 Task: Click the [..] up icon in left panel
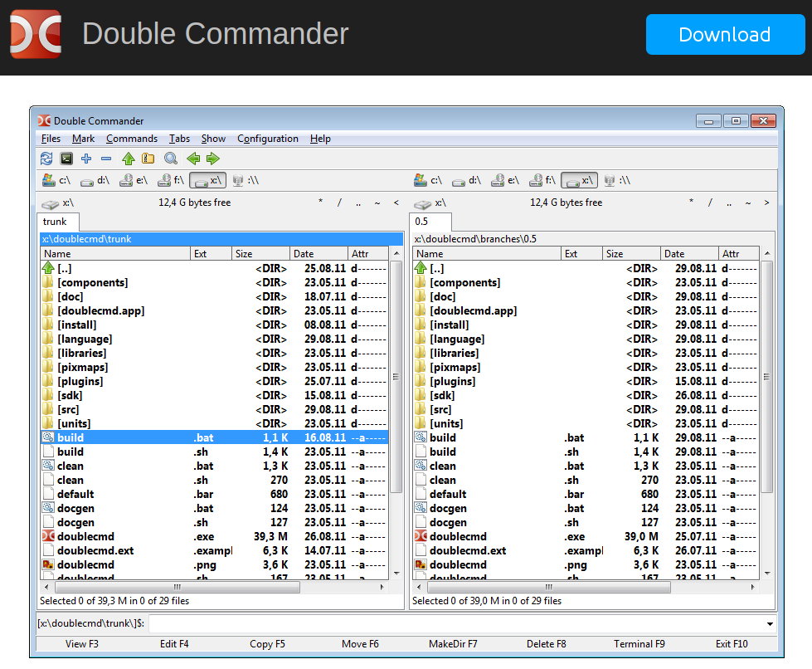click(49, 268)
